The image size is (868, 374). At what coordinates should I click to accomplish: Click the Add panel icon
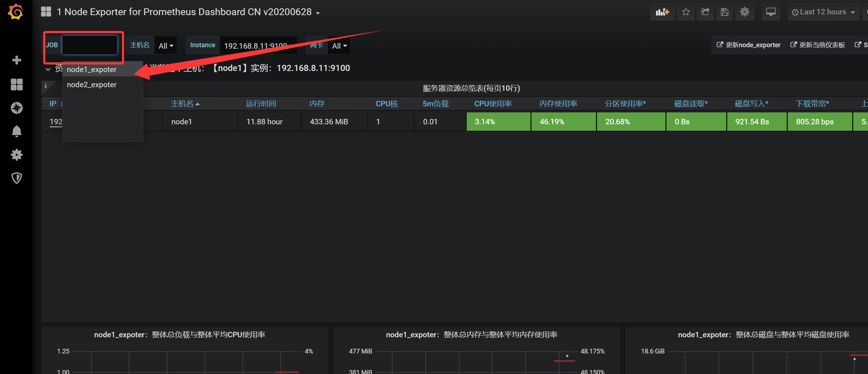point(662,12)
